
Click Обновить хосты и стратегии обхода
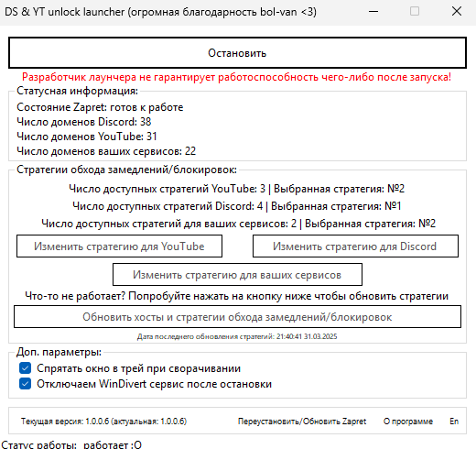coord(237,317)
